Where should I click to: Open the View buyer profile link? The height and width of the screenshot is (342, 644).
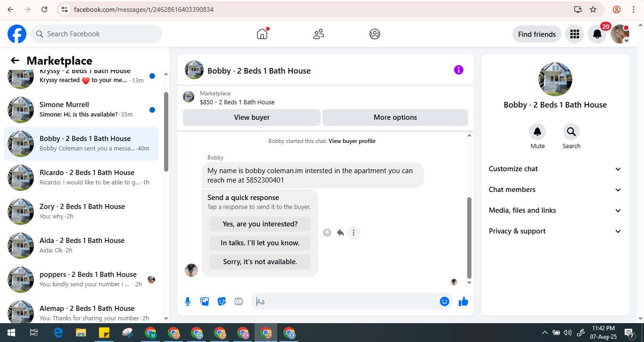coord(352,141)
